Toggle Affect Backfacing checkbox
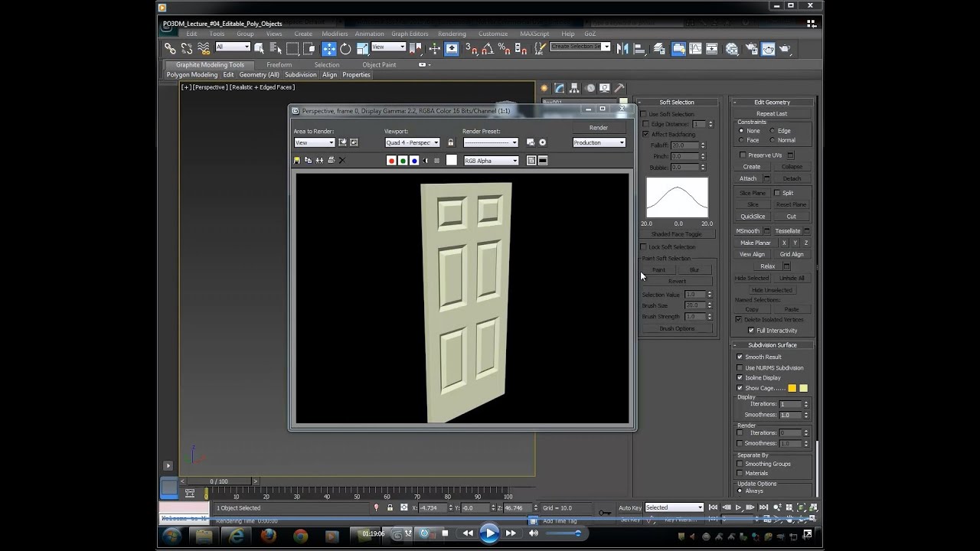The image size is (980, 551). coord(645,134)
